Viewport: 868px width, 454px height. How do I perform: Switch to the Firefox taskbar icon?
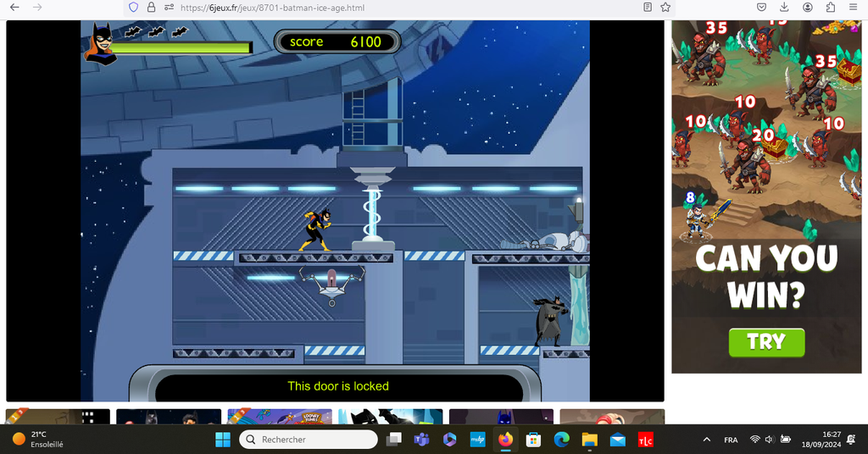[x=505, y=440]
